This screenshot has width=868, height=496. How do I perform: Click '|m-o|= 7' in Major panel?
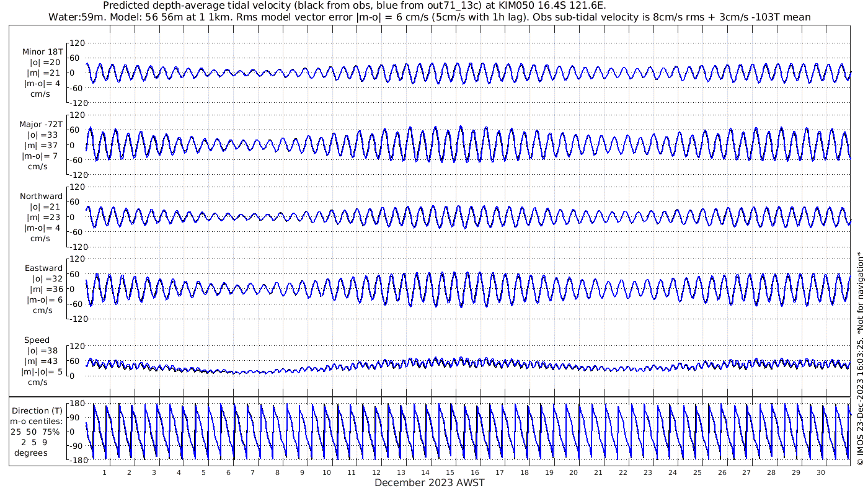click(41, 156)
